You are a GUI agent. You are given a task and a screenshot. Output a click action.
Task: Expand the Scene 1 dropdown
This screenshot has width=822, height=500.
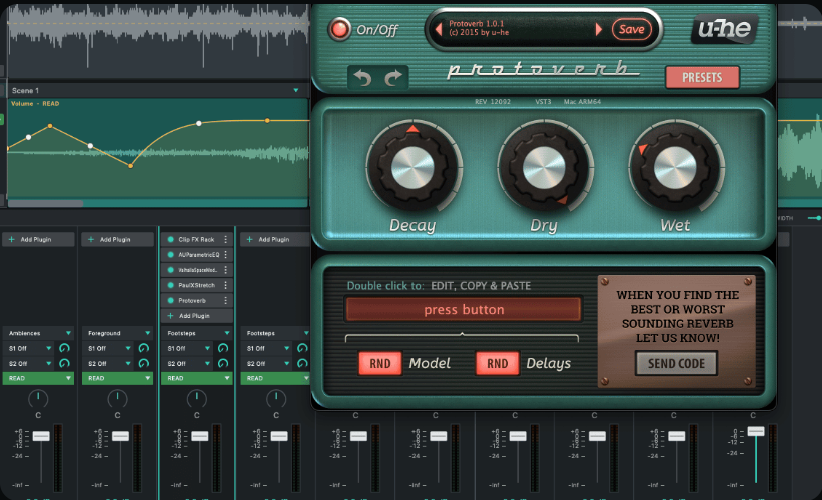(x=296, y=91)
